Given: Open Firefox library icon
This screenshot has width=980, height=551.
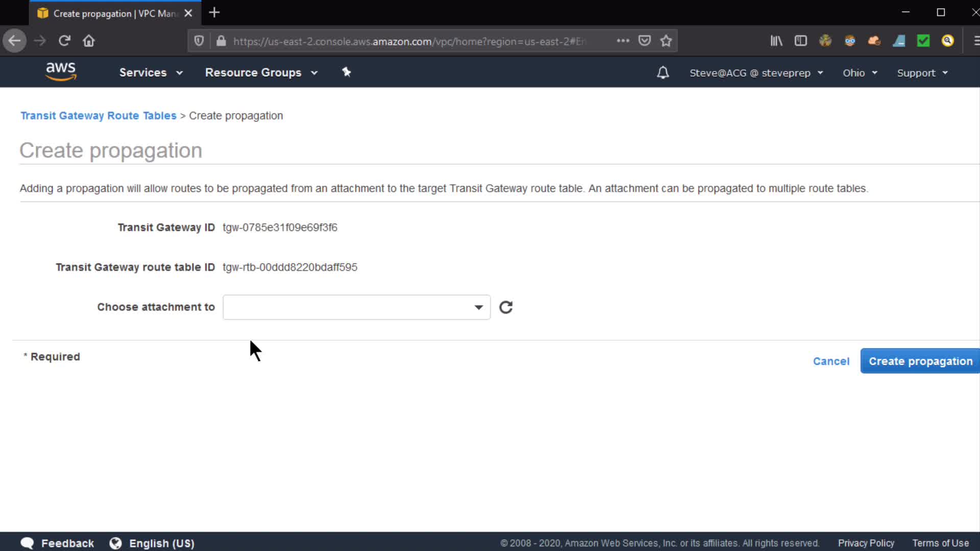Looking at the screenshot, I should [x=776, y=41].
